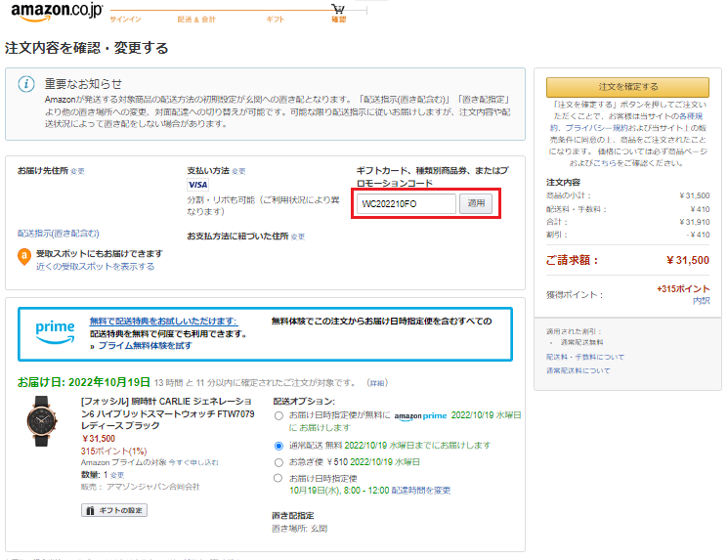728x560 pixels.
Task: Select 通常配送 無料 delivery option
Action: coord(278,446)
